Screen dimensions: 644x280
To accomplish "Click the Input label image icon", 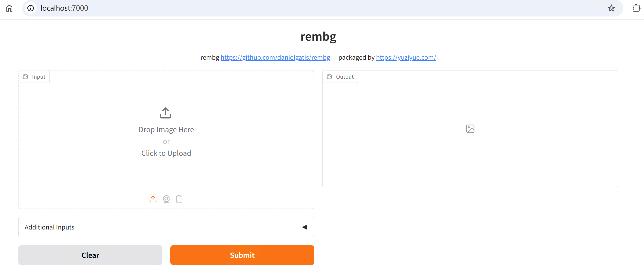I will tap(25, 77).
